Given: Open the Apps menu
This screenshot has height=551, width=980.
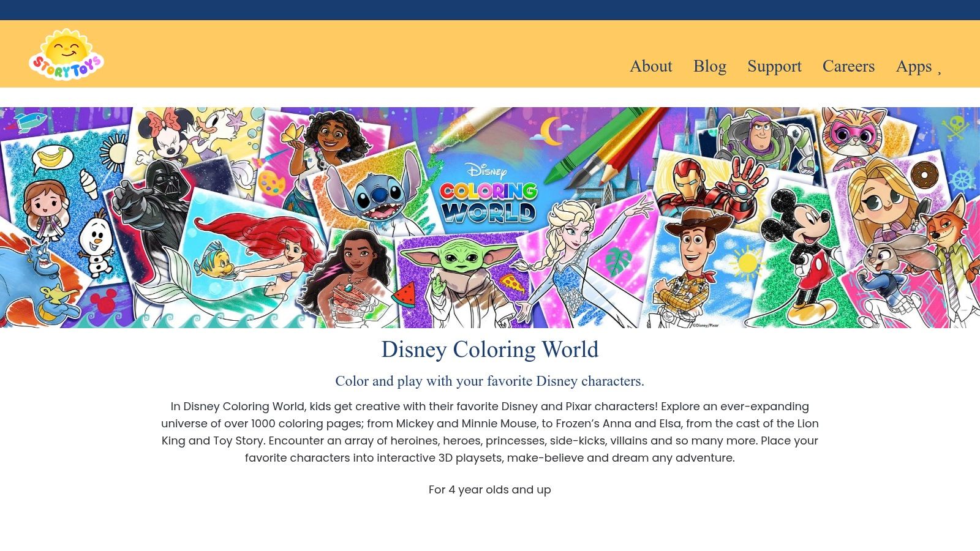Looking at the screenshot, I should point(913,66).
